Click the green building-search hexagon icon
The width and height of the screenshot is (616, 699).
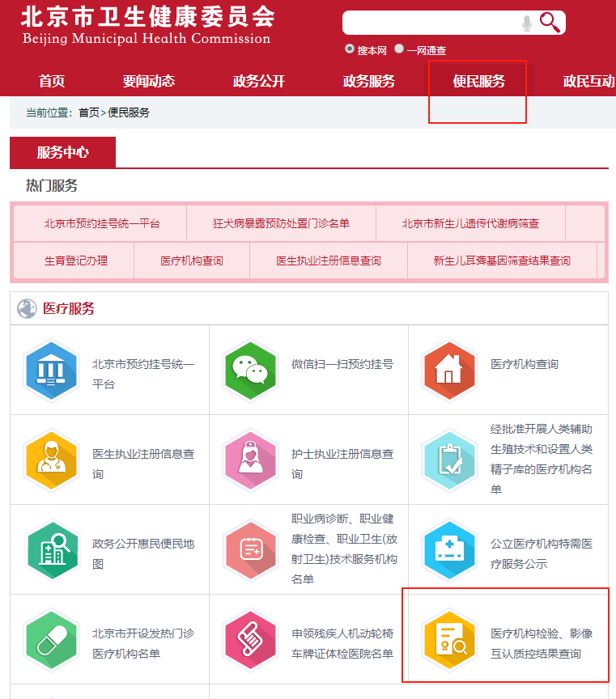(52, 550)
